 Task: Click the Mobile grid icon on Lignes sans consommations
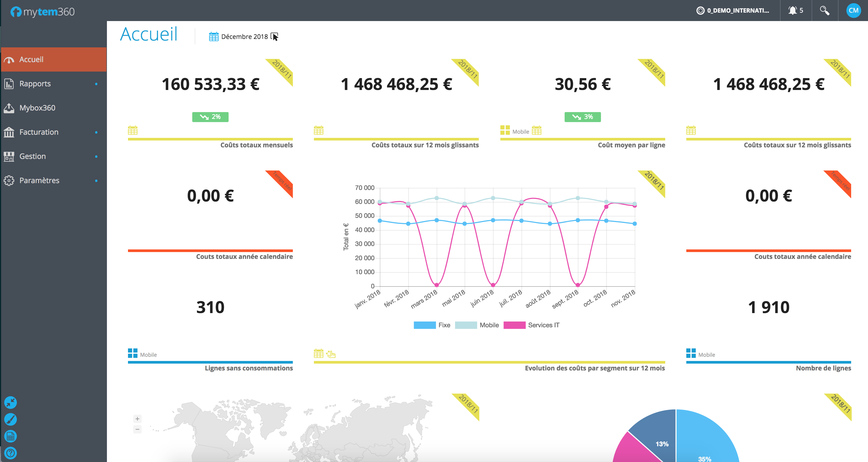pyautogui.click(x=133, y=353)
